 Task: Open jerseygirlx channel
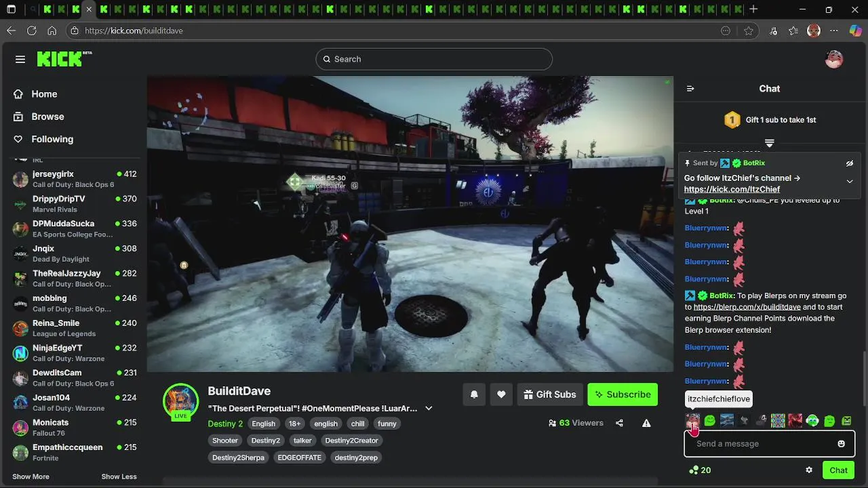(x=75, y=179)
